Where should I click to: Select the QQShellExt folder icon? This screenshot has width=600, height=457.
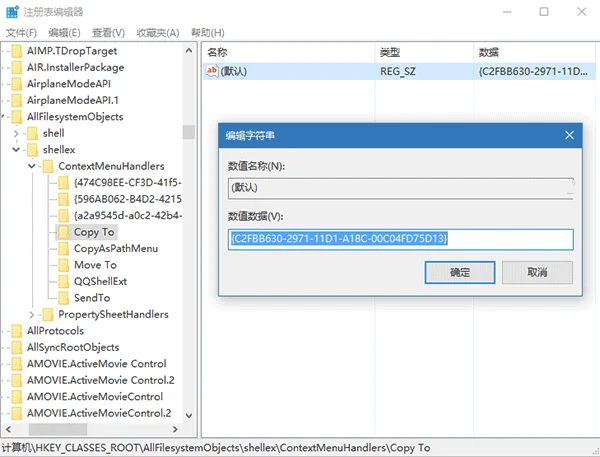point(64,281)
